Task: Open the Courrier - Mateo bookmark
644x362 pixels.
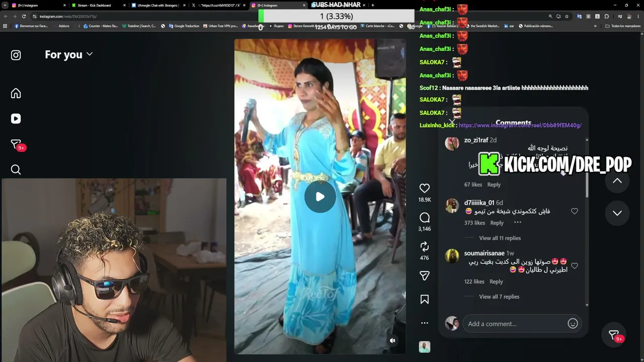Action: [x=101, y=26]
